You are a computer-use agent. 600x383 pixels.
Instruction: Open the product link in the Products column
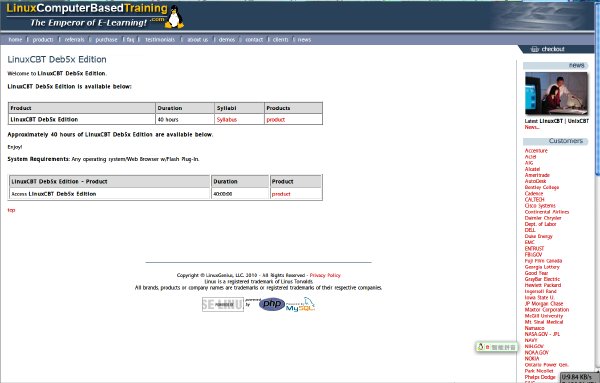pyautogui.click(x=276, y=120)
